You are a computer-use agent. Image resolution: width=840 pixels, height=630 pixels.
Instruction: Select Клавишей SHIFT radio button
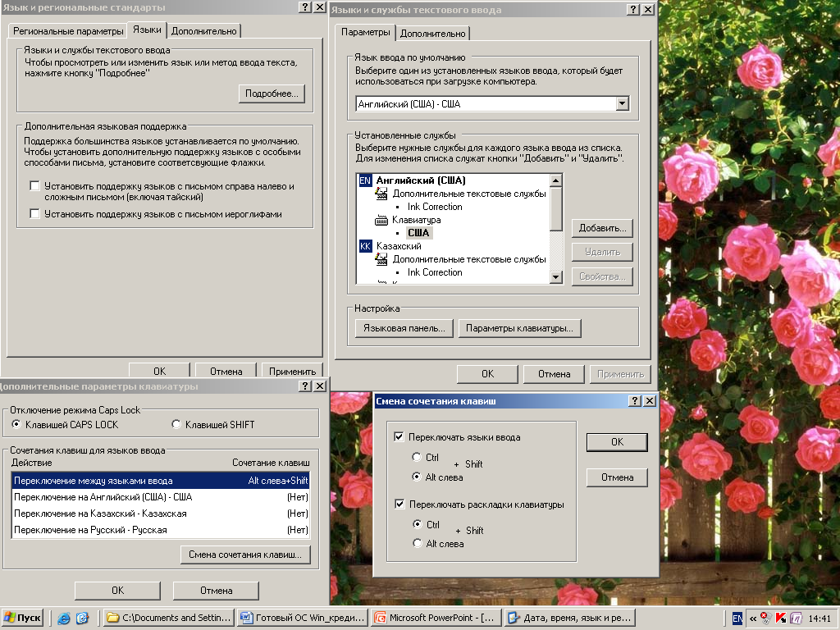[x=176, y=424]
